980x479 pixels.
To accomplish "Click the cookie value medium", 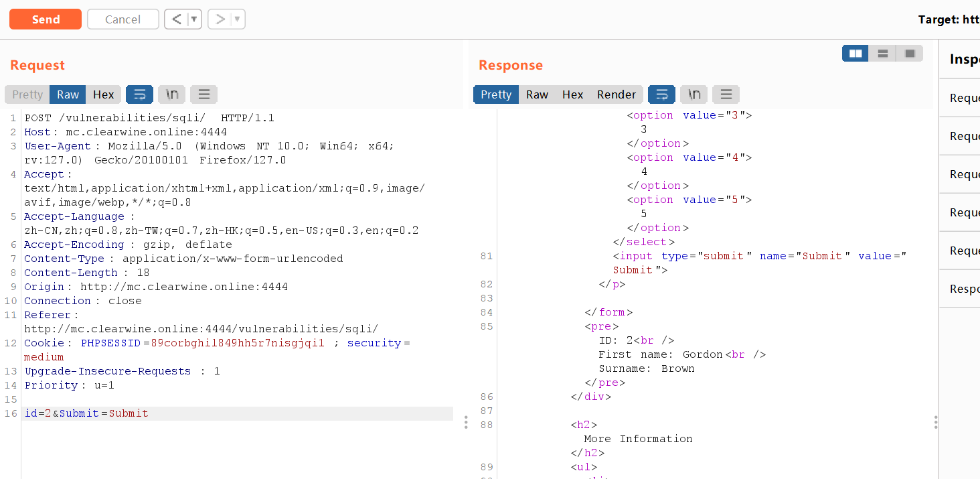I will [x=44, y=357].
